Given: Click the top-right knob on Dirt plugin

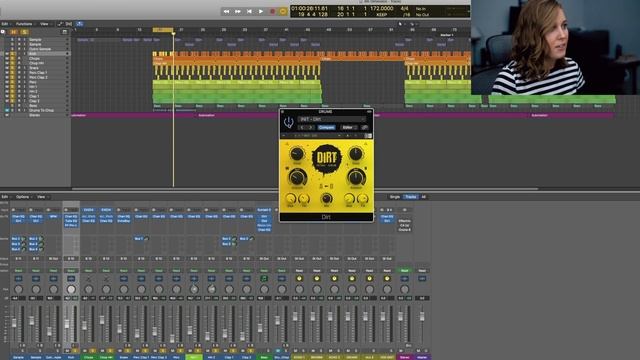Looking at the screenshot, I should point(355,154).
